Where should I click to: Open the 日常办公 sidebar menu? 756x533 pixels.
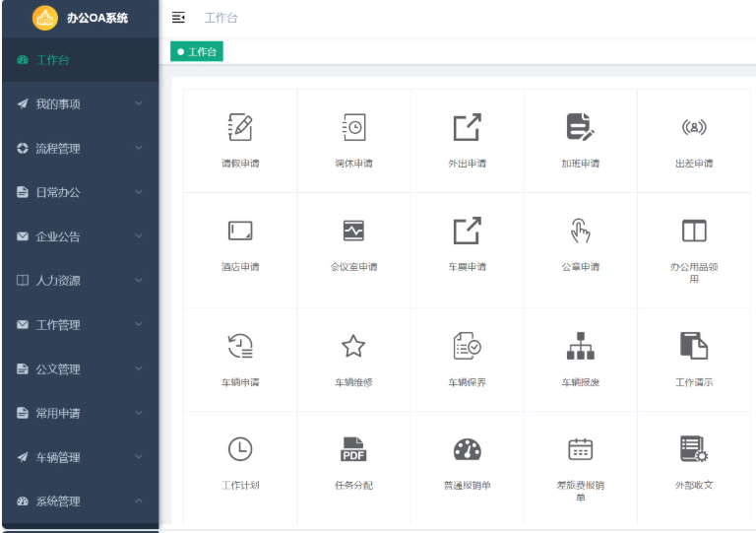[x=80, y=192]
